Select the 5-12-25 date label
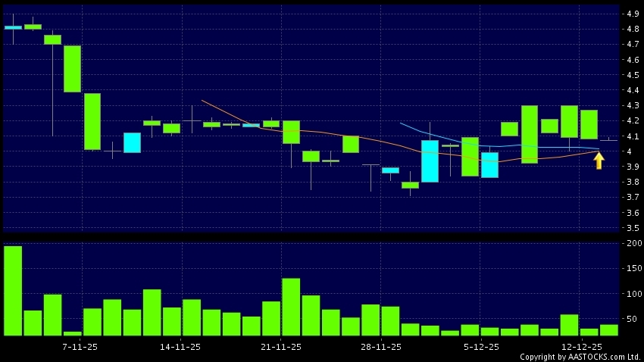This screenshot has width=644, height=362. (x=480, y=346)
